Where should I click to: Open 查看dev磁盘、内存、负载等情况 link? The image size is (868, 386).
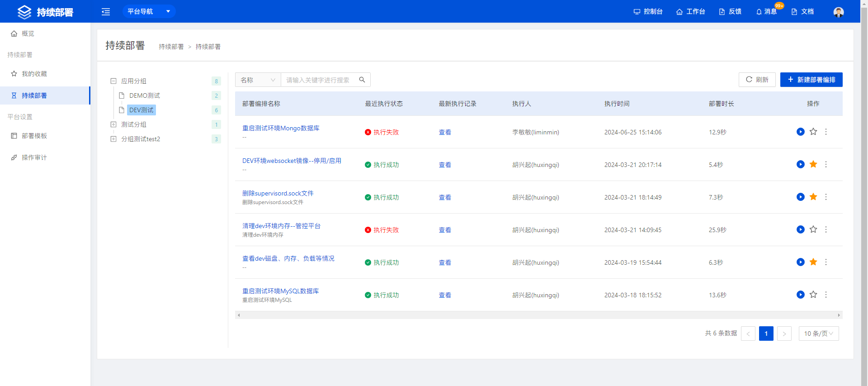288,258
